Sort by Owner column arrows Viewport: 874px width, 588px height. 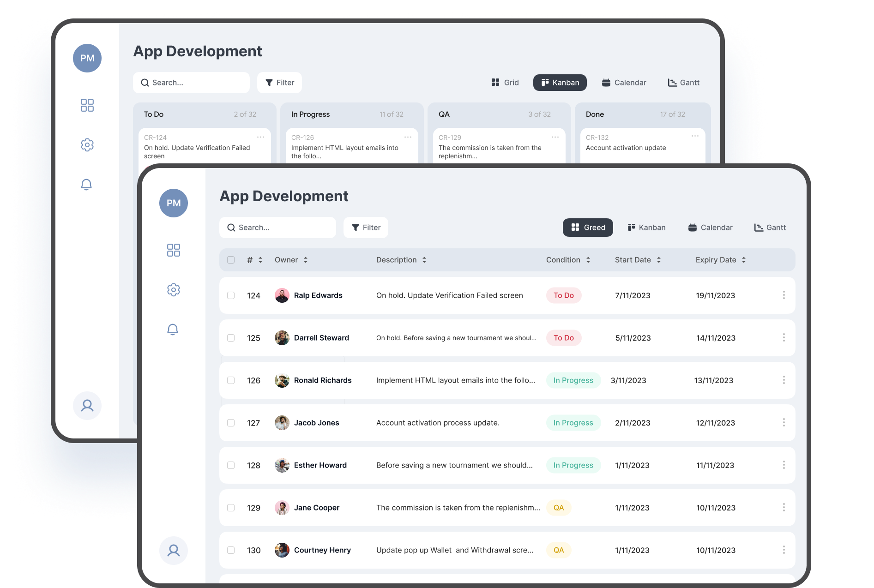[306, 260]
